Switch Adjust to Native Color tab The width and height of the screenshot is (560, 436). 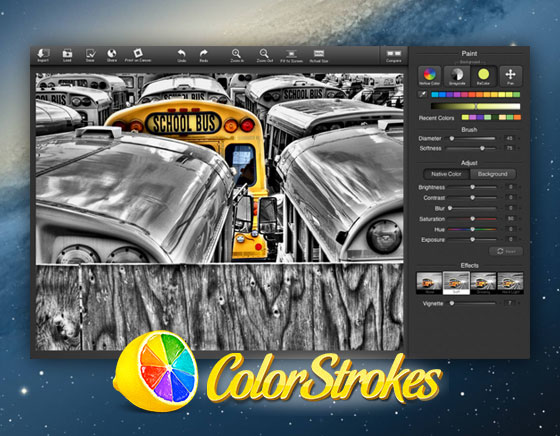pos(446,174)
